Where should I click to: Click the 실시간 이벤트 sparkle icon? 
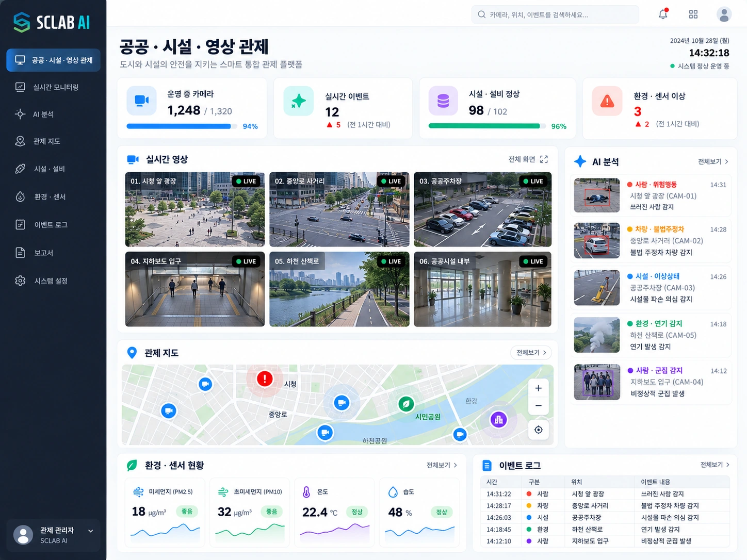[x=298, y=101]
